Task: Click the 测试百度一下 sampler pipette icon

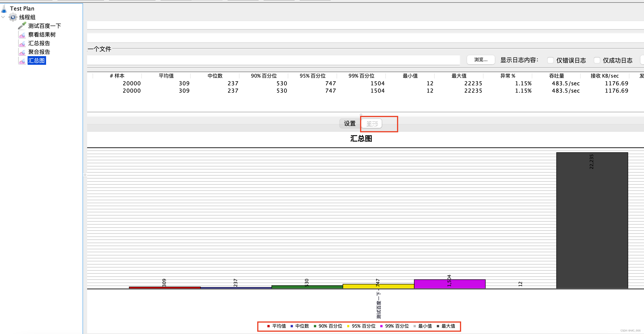Action: tap(22, 26)
